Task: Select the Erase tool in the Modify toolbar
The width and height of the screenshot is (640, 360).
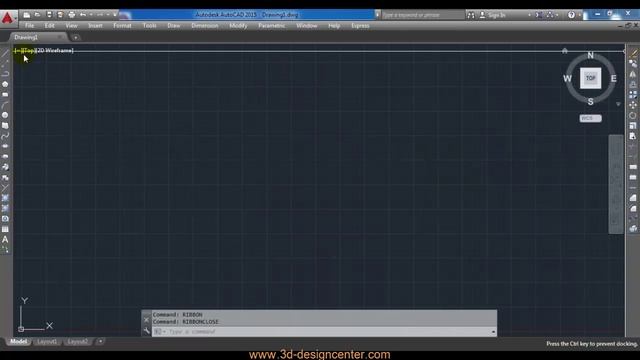Action: point(633,53)
